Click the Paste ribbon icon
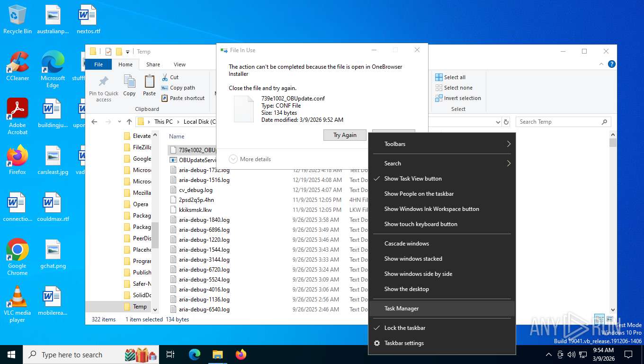This screenshot has height=364, width=644. pos(149,85)
